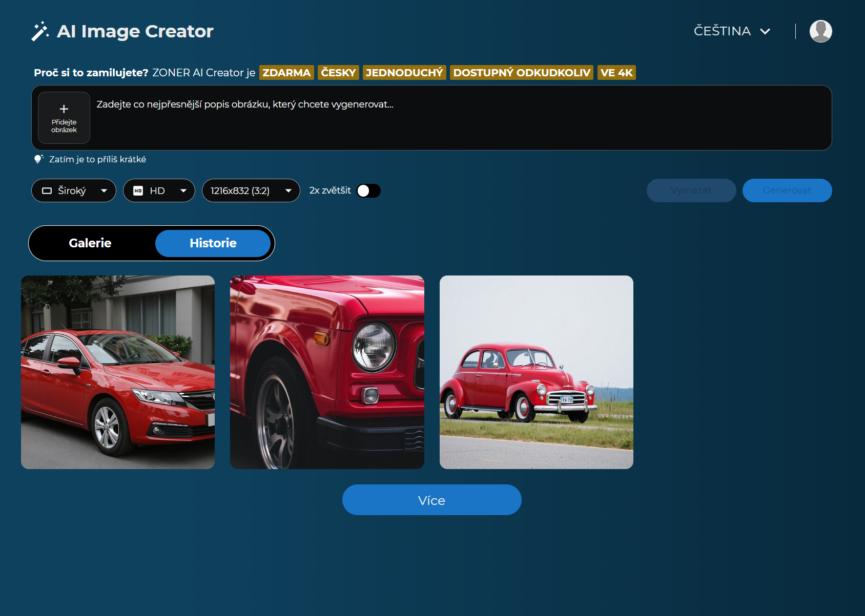Switch to the Galerie tab
865x616 pixels.
pyautogui.click(x=90, y=243)
